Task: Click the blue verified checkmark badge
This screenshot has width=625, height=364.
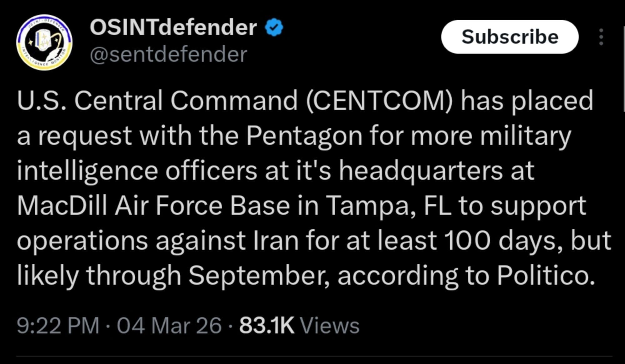Action: point(274,27)
